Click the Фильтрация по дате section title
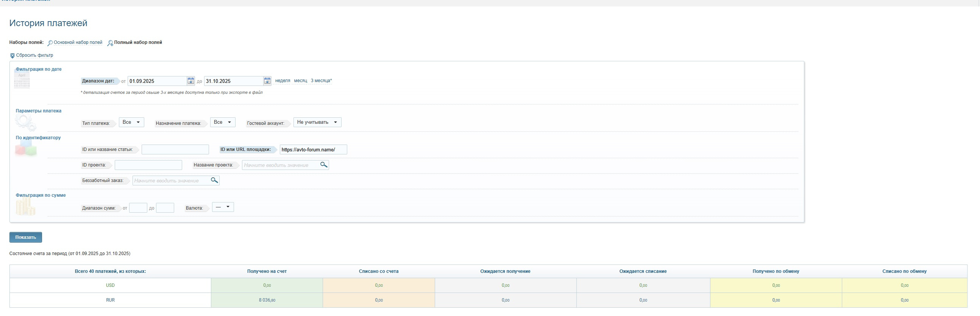The width and height of the screenshot is (980, 316). 38,69
